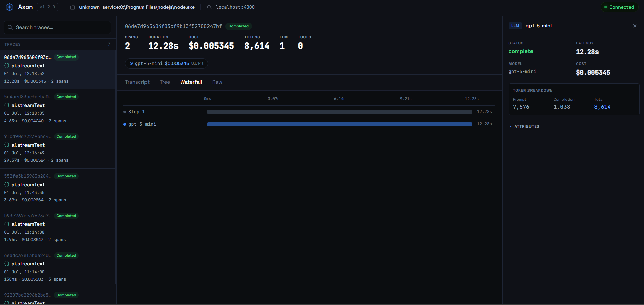
Task: Open the Tree tab
Action: [x=165, y=82]
